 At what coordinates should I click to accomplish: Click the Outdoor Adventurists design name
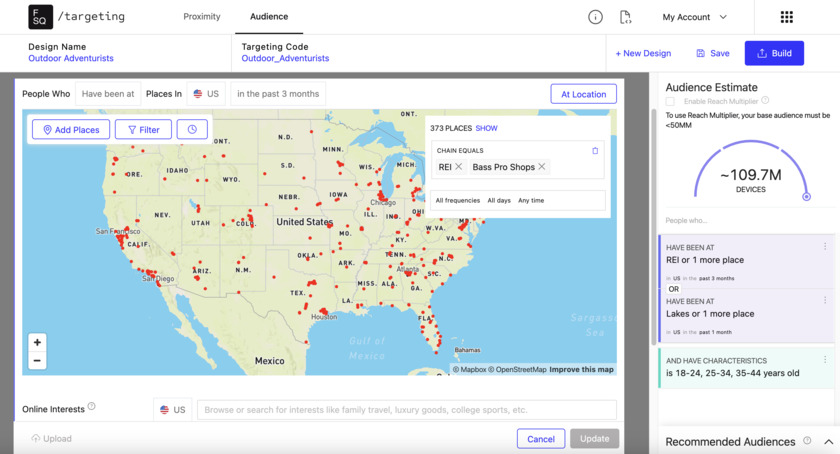click(x=71, y=58)
